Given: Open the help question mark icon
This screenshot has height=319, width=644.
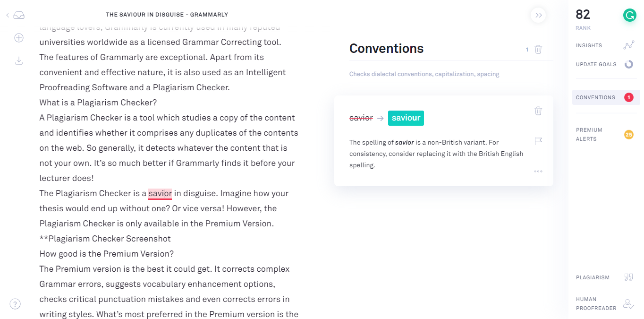Looking at the screenshot, I should [15, 304].
